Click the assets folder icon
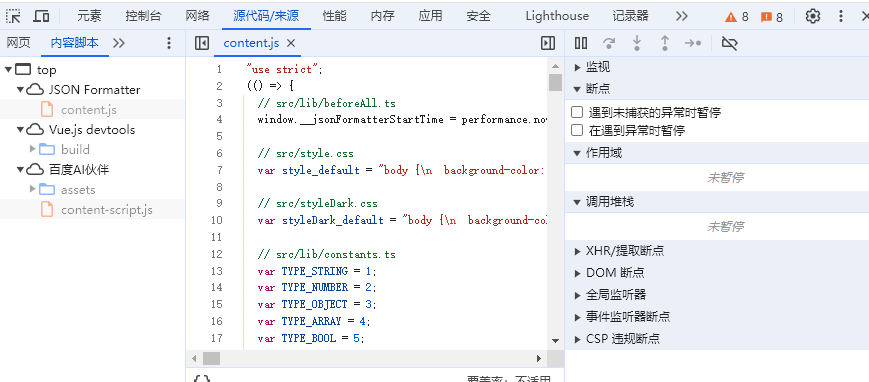Screen dimensions: 869x382 coord(47,189)
